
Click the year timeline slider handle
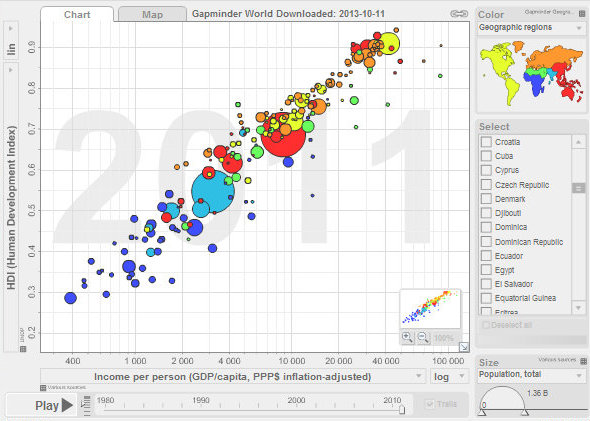402,409
